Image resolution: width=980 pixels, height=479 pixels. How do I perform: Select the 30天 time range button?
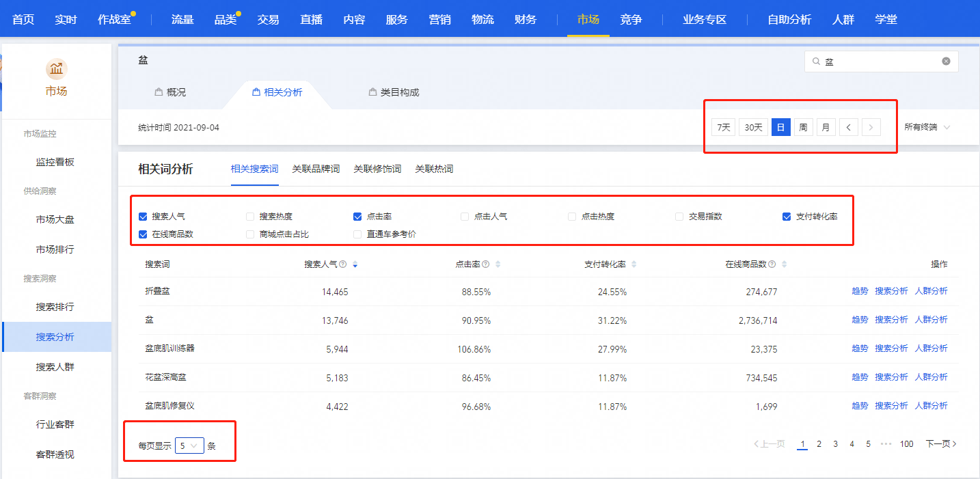(x=753, y=127)
